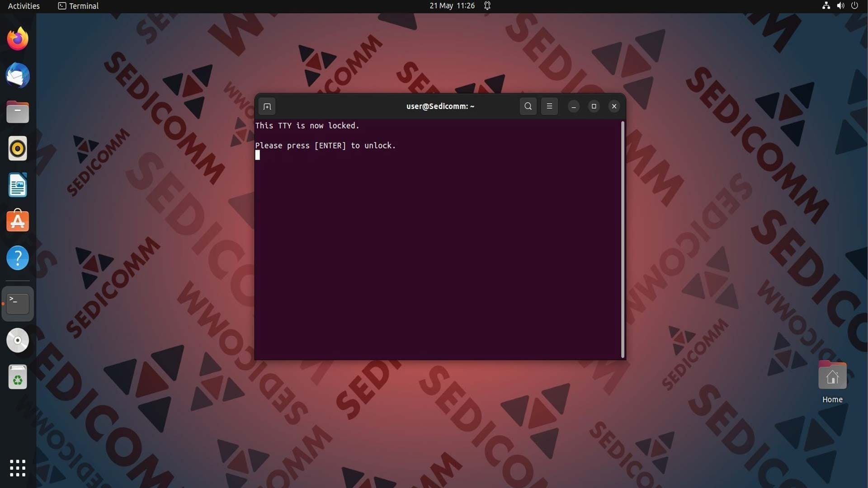Show the applications grid

pos(18,468)
